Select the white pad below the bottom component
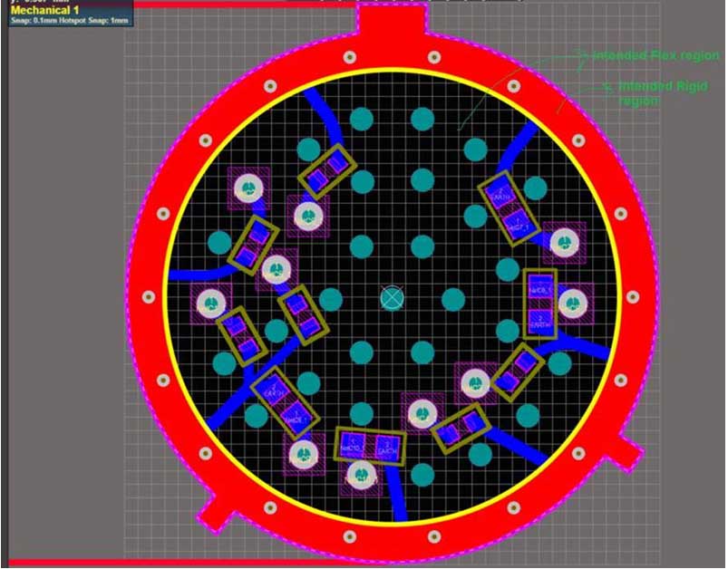Image resolution: width=728 pixels, height=569 pixels. pyautogui.click(x=362, y=477)
